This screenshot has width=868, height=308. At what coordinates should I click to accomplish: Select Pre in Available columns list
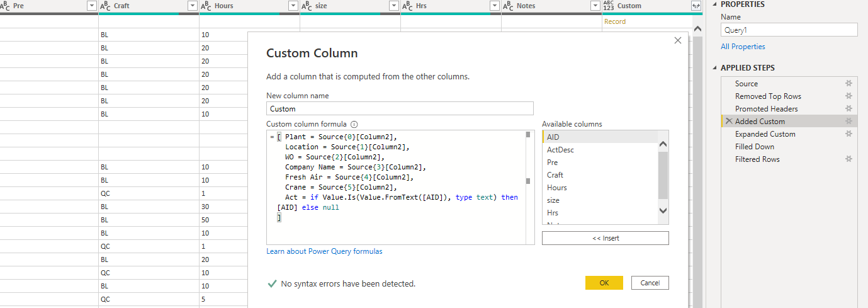coord(600,162)
